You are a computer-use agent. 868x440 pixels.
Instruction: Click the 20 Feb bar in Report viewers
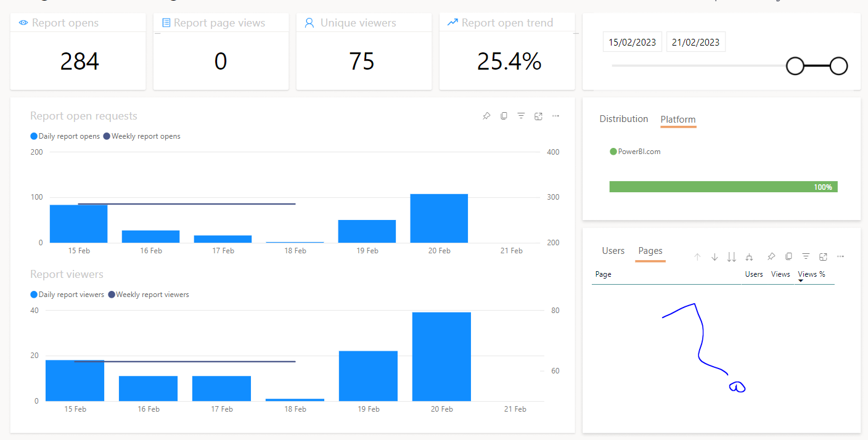tap(441, 357)
